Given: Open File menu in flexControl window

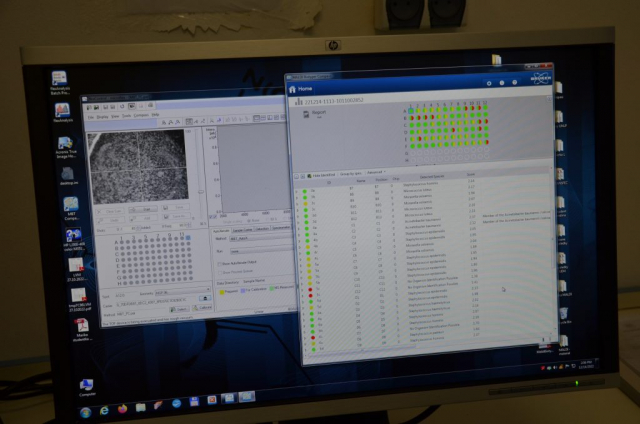Looking at the screenshot, I should (x=91, y=117).
